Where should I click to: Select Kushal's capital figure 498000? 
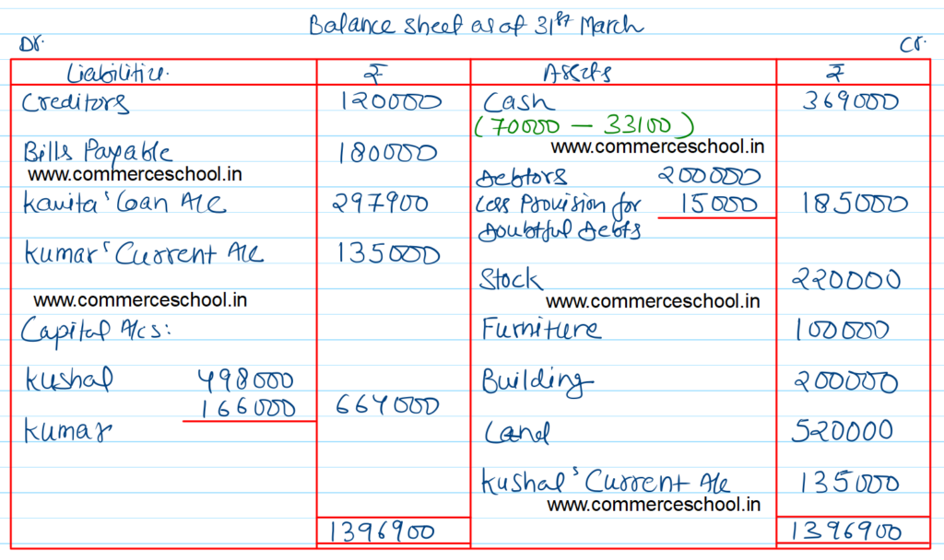(246, 379)
